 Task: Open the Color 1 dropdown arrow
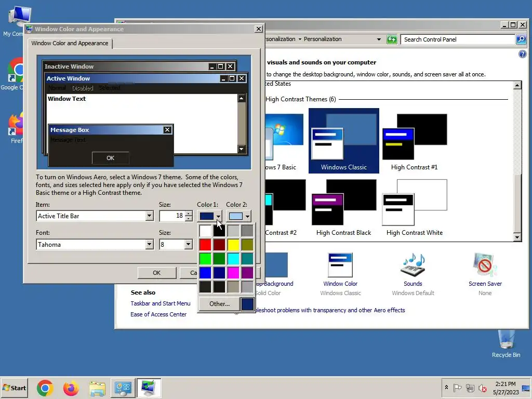pos(218,216)
